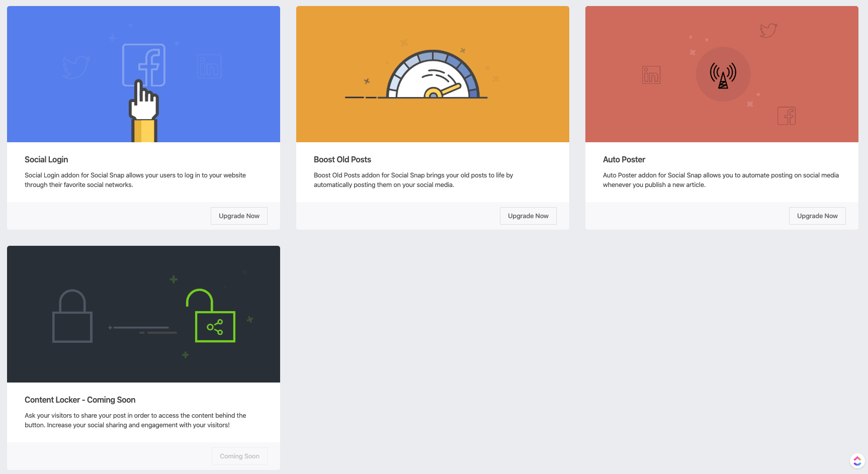The image size is (868, 474).
Task: Click the Facebook icon in Auto Poster banner
Action: pyautogui.click(x=787, y=116)
